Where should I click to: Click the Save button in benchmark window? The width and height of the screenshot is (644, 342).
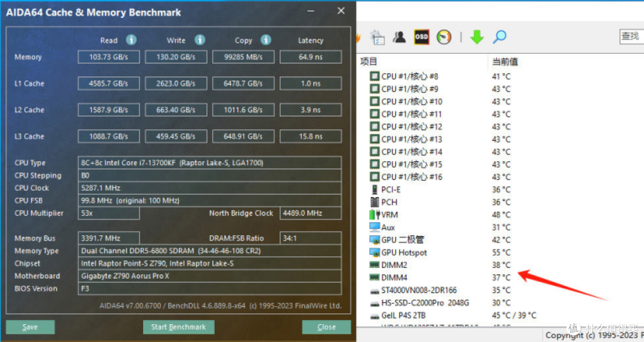tap(30, 327)
